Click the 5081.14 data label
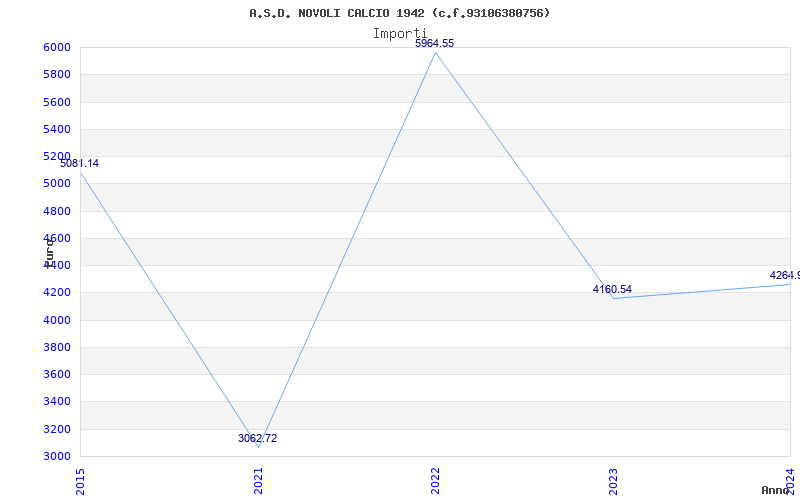800x500 pixels. click(80, 164)
